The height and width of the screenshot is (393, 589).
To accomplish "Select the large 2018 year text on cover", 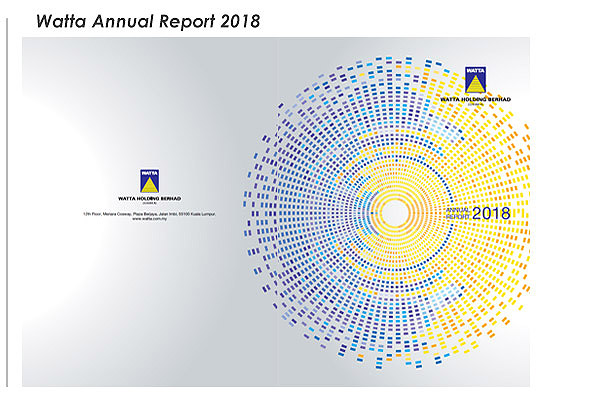I will (491, 213).
